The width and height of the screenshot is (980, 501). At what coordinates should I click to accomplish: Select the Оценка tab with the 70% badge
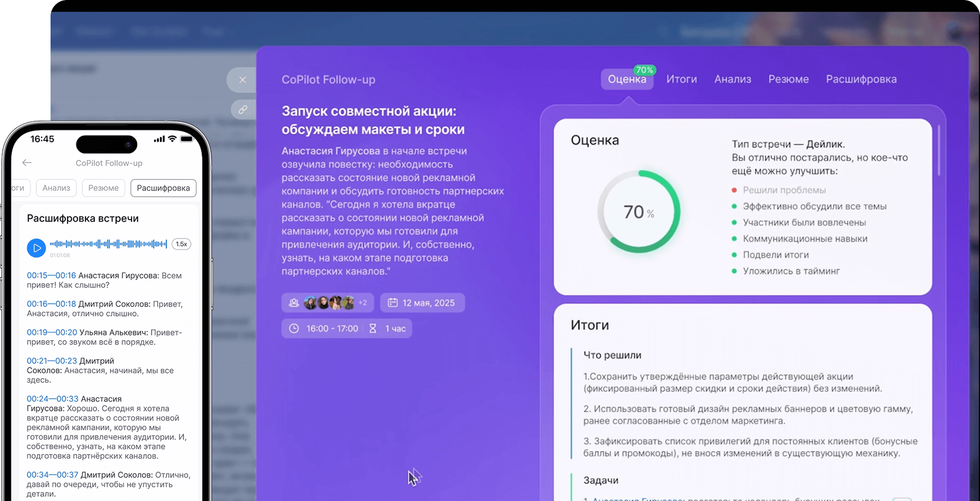click(x=627, y=79)
